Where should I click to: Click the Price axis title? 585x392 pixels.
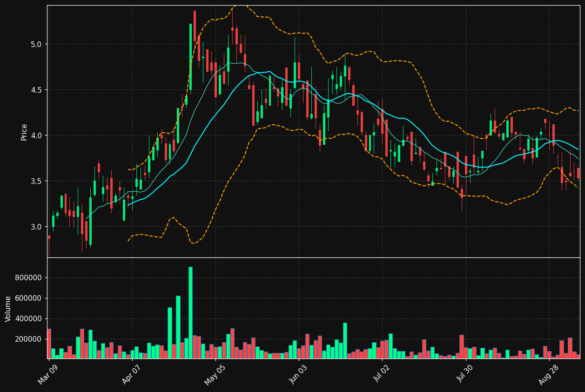24,132
